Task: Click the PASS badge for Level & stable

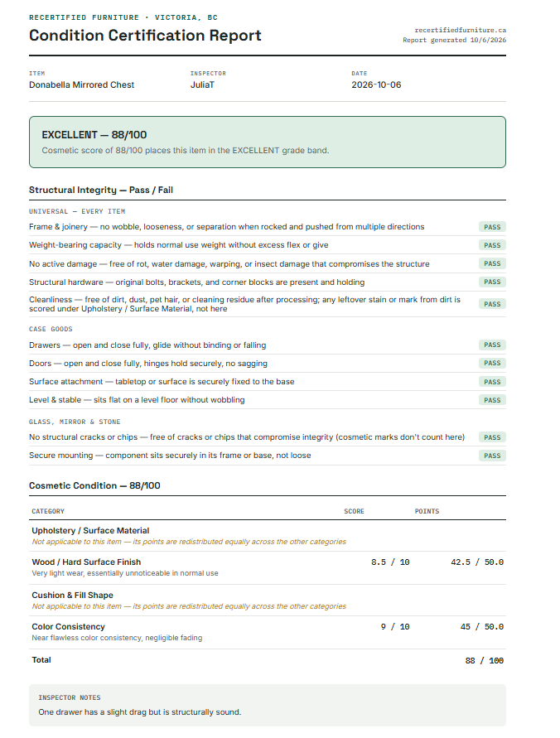Action: tap(492, 400)
